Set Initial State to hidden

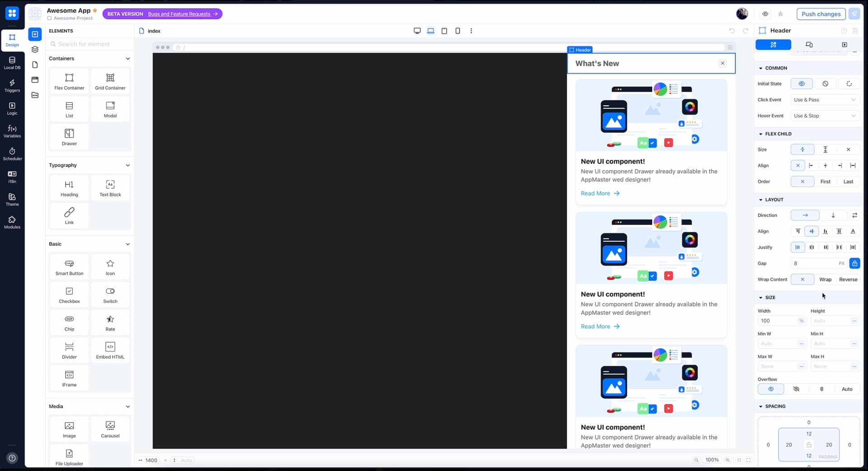825,84
